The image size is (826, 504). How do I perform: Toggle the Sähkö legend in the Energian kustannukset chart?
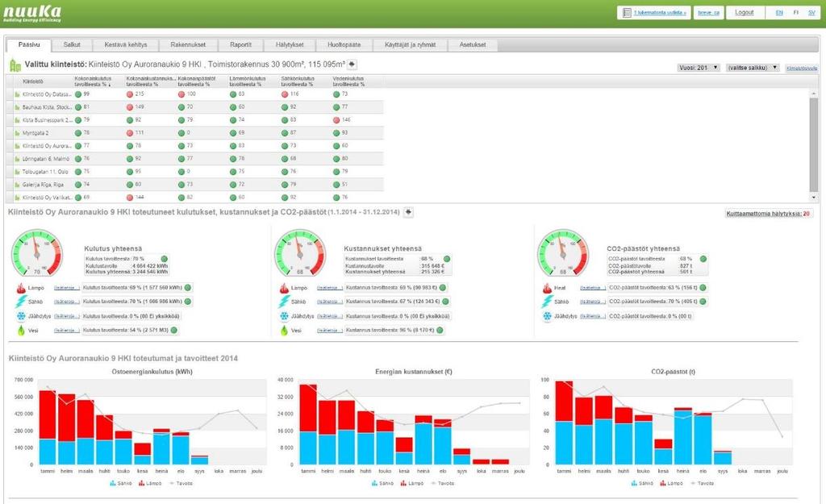(x=382, y=484)
